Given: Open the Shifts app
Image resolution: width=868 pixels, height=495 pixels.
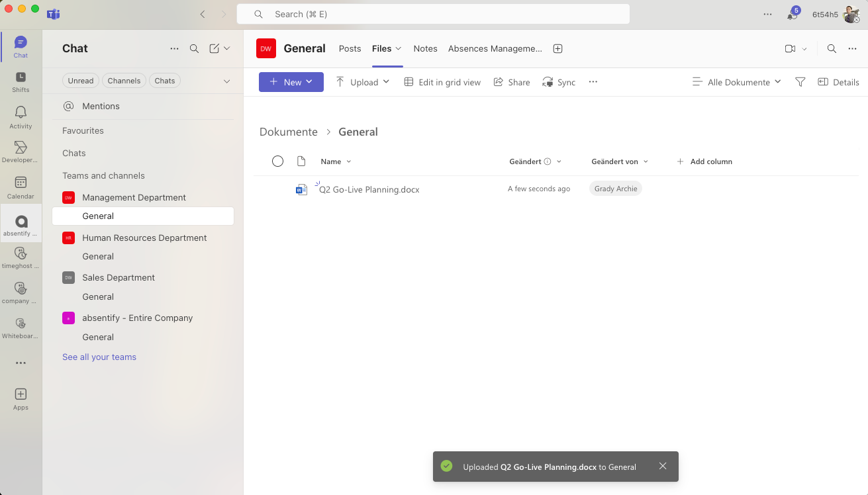Looking at the screenshot, I should (21, 82).
